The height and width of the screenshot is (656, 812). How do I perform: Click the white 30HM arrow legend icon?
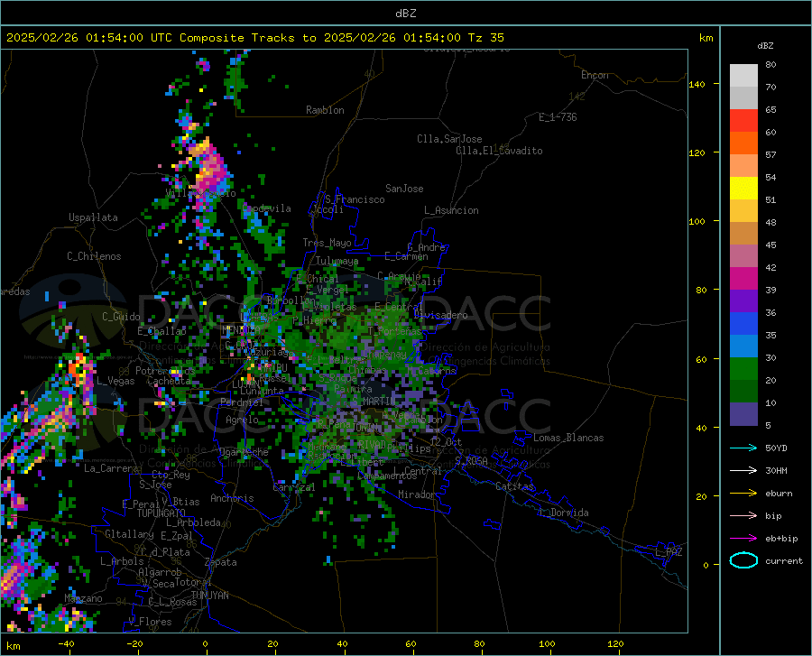tap(743, 470)
